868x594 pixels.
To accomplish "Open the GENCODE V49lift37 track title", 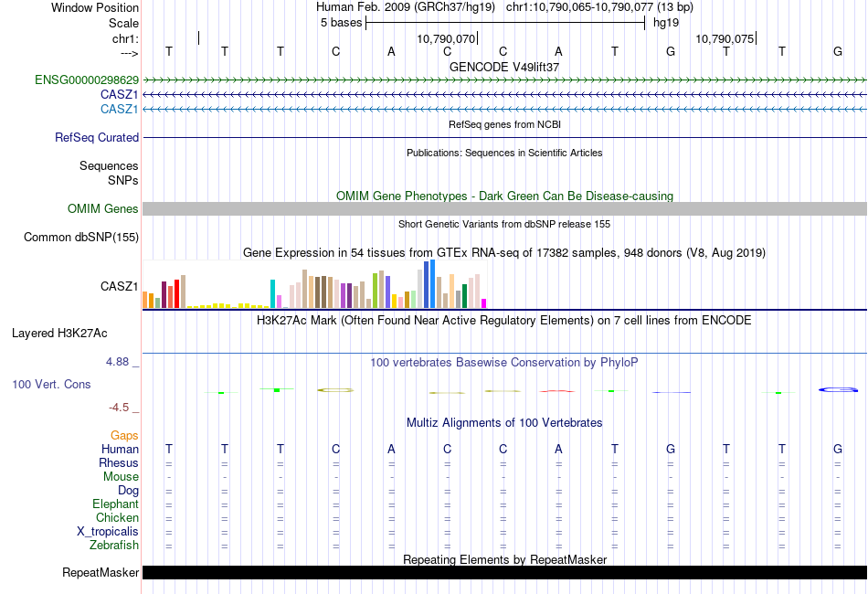I will click(x=504, y=67).
